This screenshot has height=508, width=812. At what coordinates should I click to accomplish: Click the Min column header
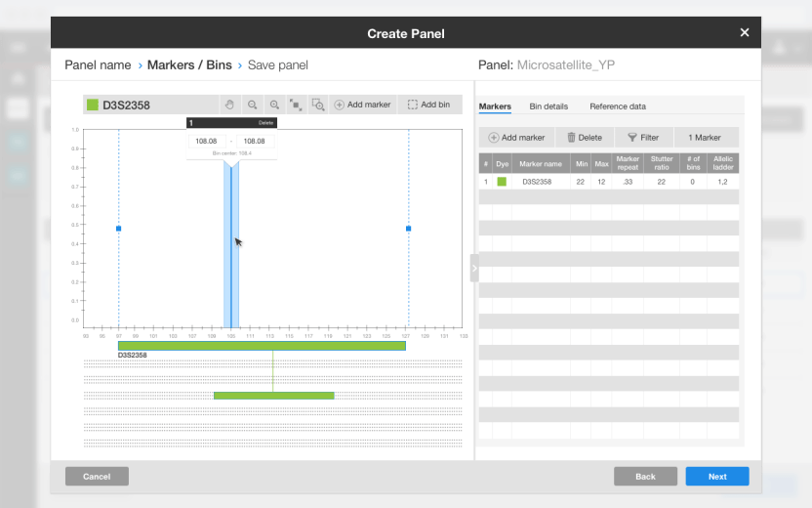(582, 163)
